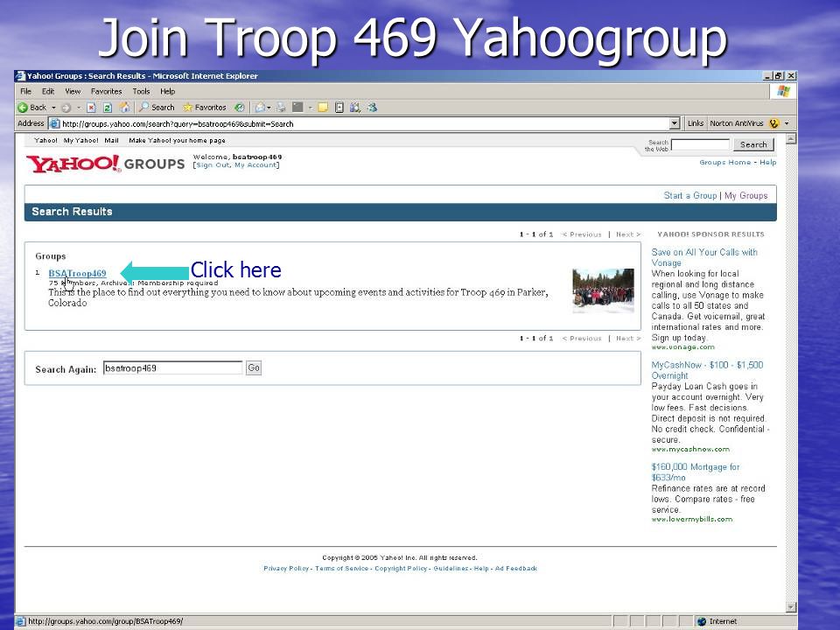The image size is (840, 630).
Task: Click the Internet zone globe in status bar
Action: 702,621
